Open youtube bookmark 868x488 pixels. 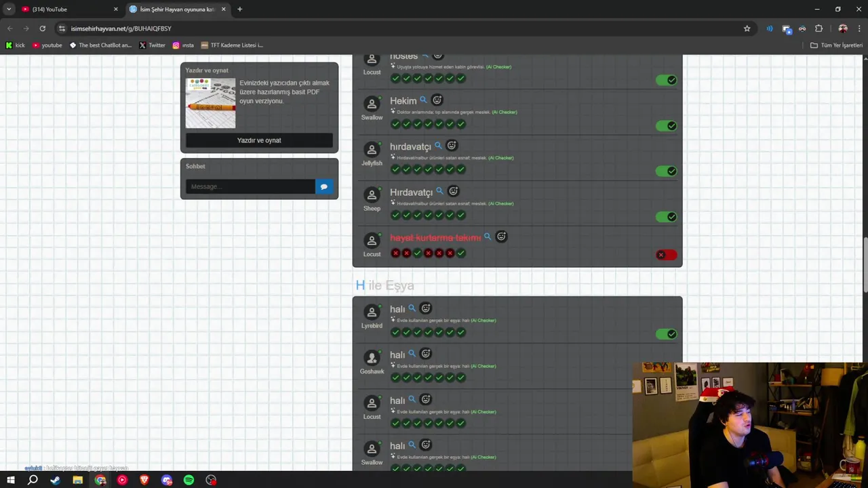tap(47, 45)
